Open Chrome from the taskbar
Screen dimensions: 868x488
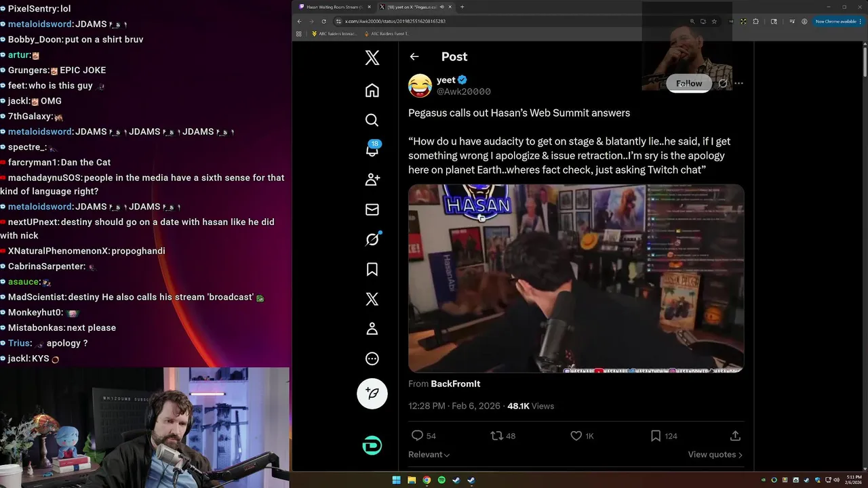tap(427, 481)
